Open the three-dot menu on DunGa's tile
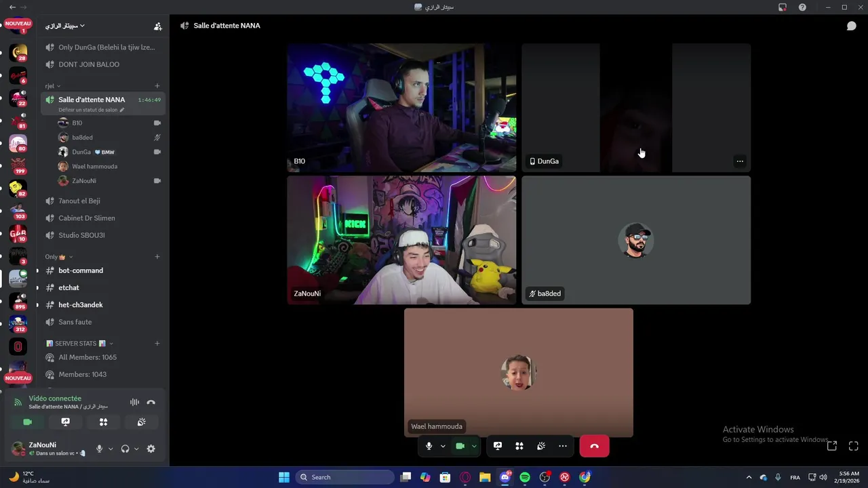This screenshot has width=868, height=488. pyautogui.click(x=740, y=161)
